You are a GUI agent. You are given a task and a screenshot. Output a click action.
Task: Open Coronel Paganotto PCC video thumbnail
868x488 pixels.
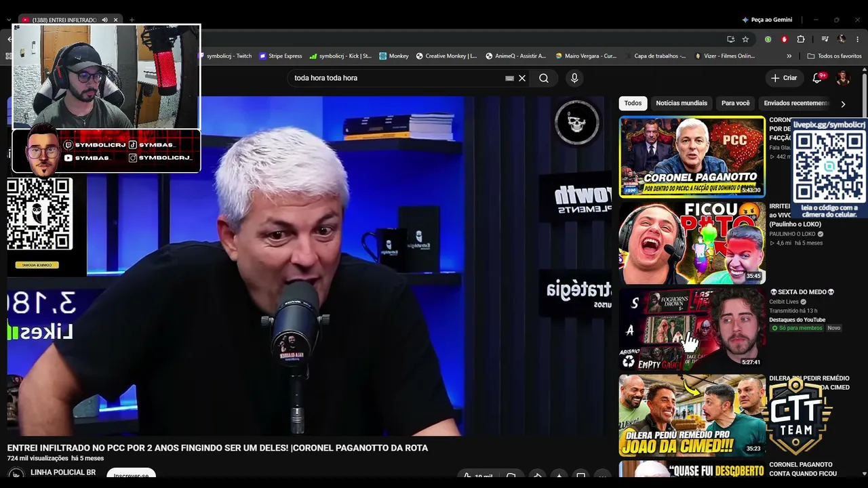692,157
